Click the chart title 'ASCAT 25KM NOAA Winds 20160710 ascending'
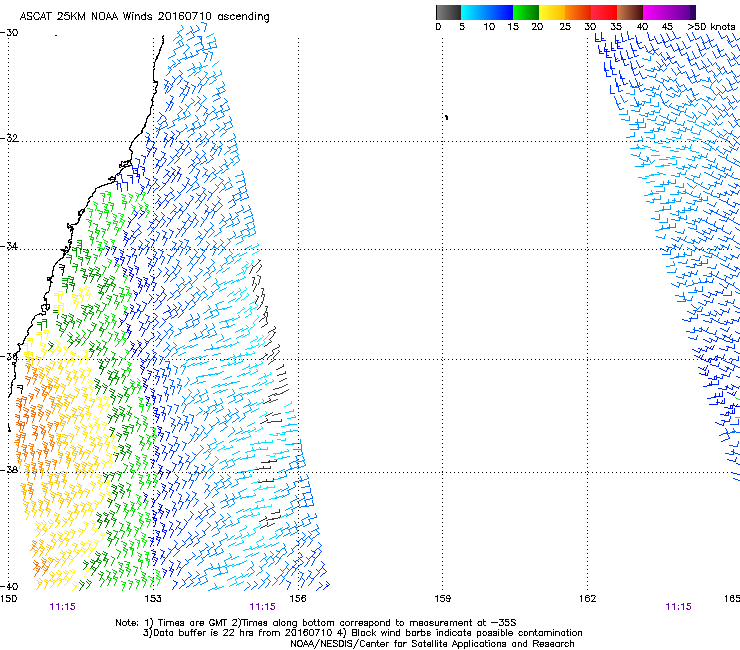 click(144, 17)
